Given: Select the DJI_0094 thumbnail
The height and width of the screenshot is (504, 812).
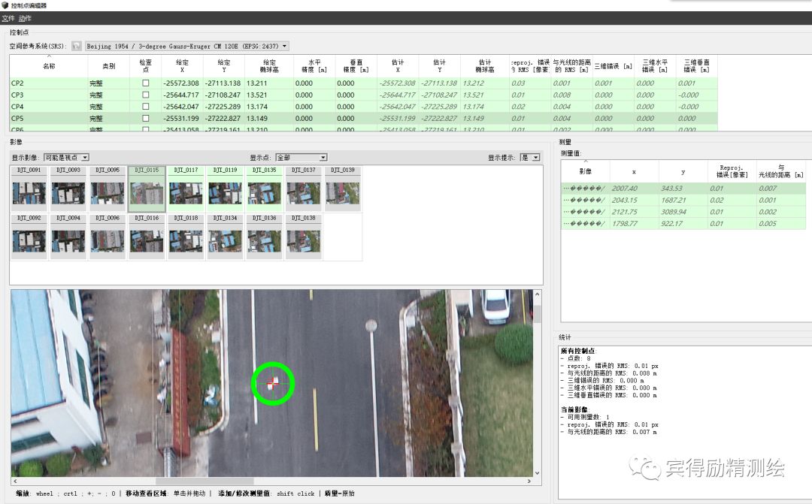Looking at the screenshot, I should coord(68,237).
